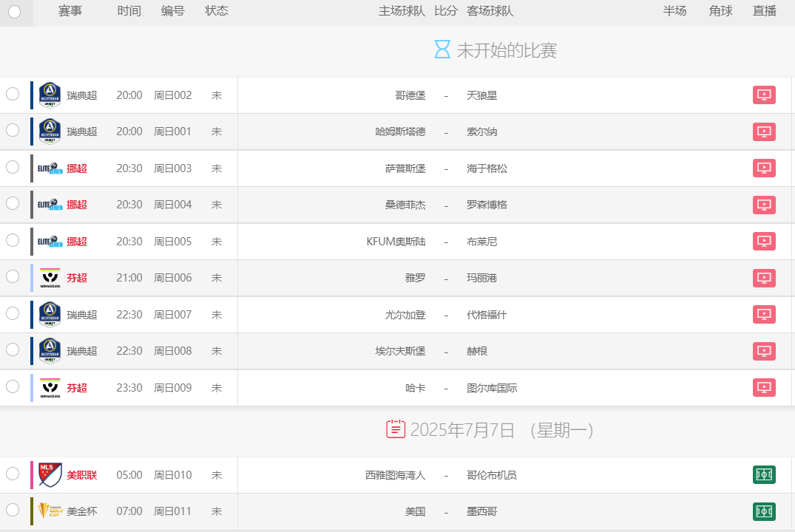The height and width of the screenshot is (532, 795).
Task: Open live video for 雅罗 vs 玛丽港
Action: click(x=764, y=278)
